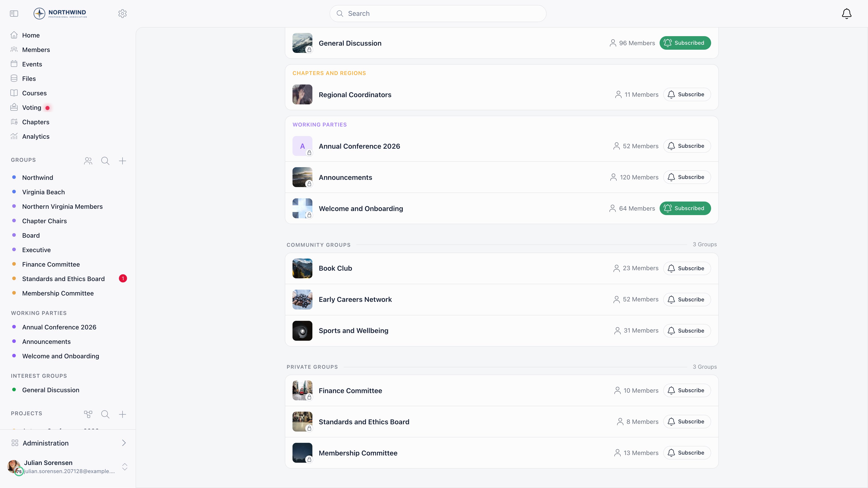
Task: Click the Chapters map icon
Action: click(x=14, y=122)
